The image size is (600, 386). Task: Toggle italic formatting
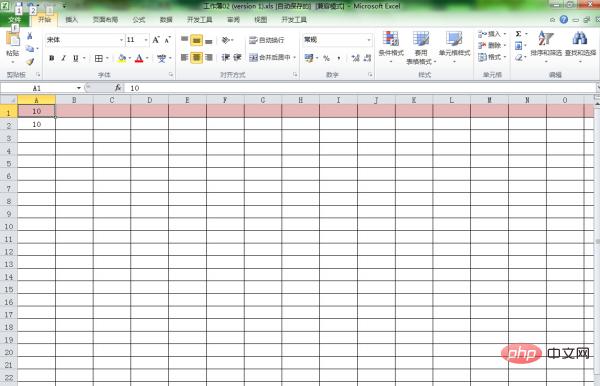(64, 58)
